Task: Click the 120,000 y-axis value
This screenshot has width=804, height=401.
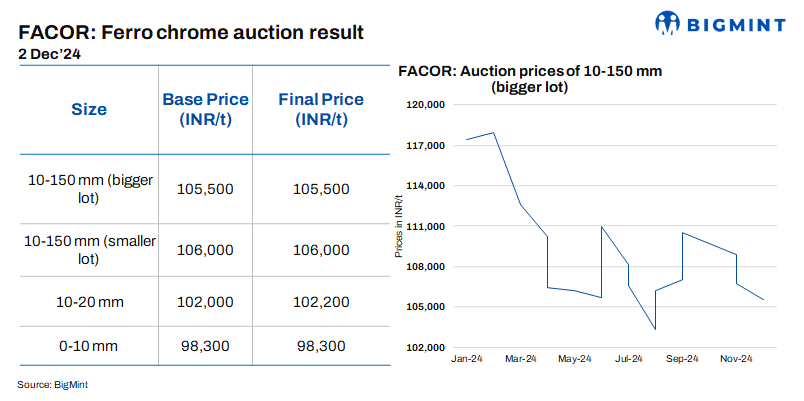Action: pyautogui.click(x=426, y=105)
